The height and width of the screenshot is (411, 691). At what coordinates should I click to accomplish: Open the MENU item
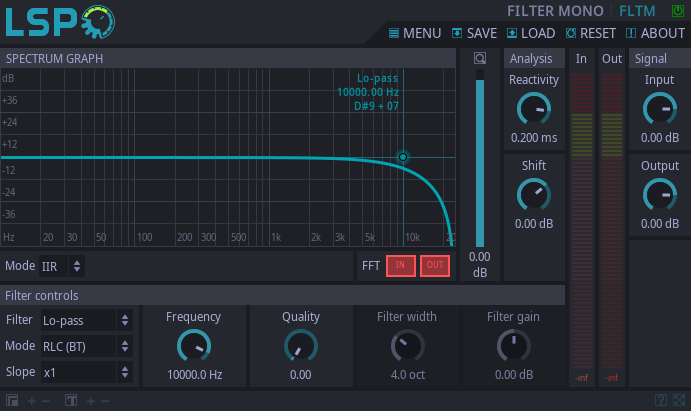click(414, 33)
